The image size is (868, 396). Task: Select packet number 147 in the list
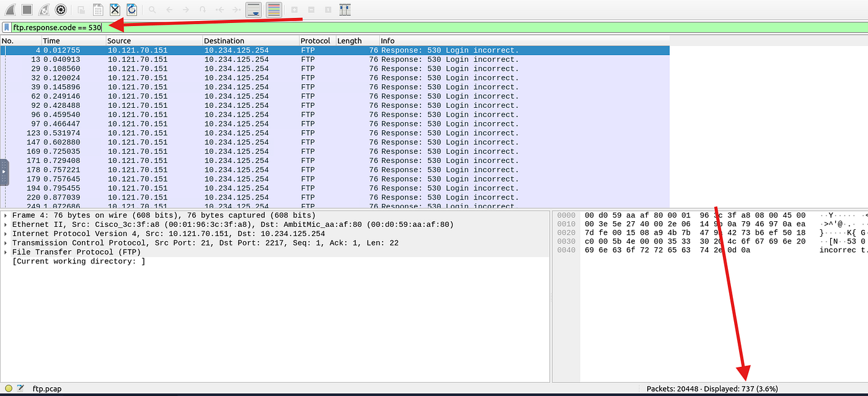335,142
